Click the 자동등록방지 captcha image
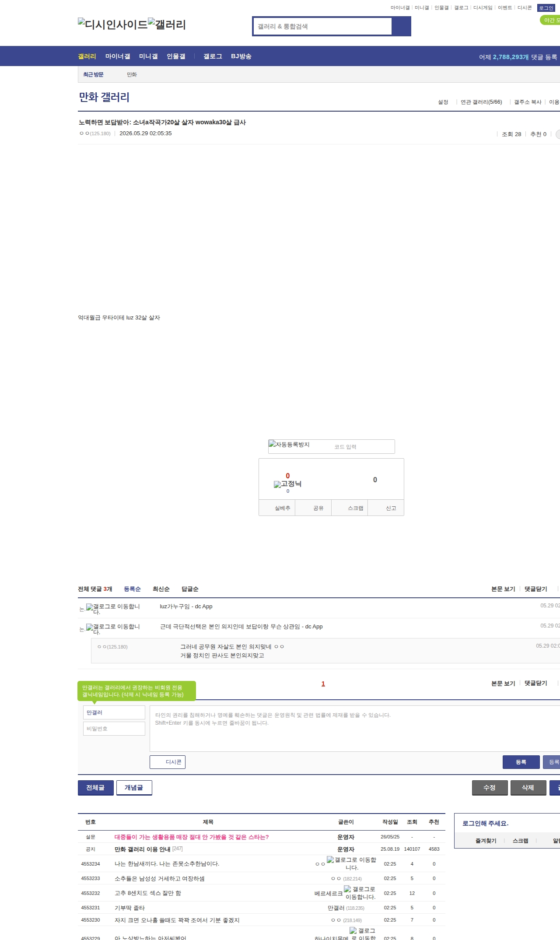Screen dimensions: 560x940 coord(289,445)
